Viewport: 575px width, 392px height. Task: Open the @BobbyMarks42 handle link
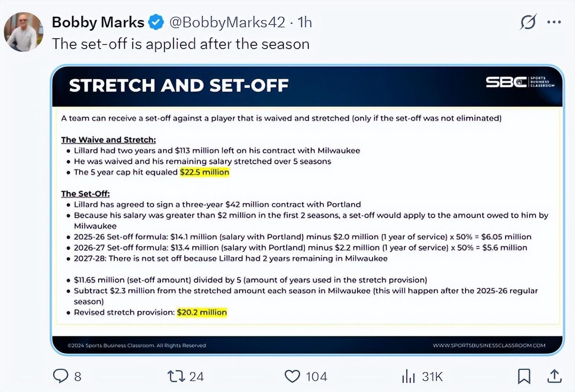(227, 22)
